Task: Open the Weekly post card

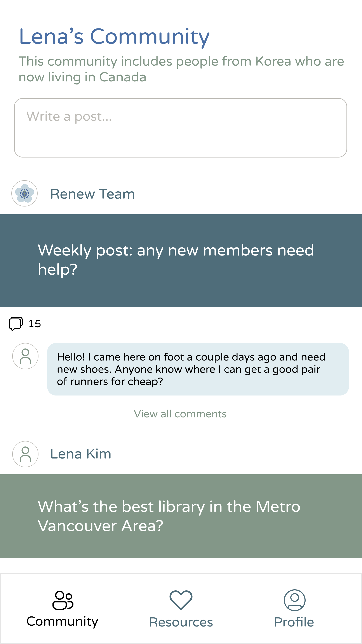Action: point(181,261)
